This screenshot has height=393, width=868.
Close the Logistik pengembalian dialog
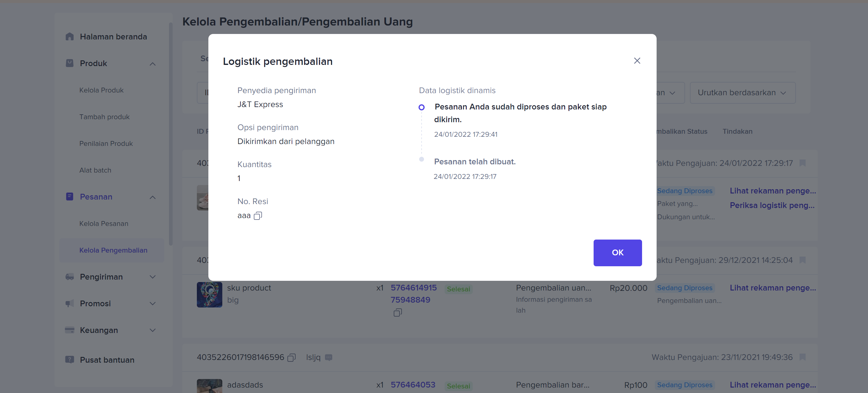[637, 61]
